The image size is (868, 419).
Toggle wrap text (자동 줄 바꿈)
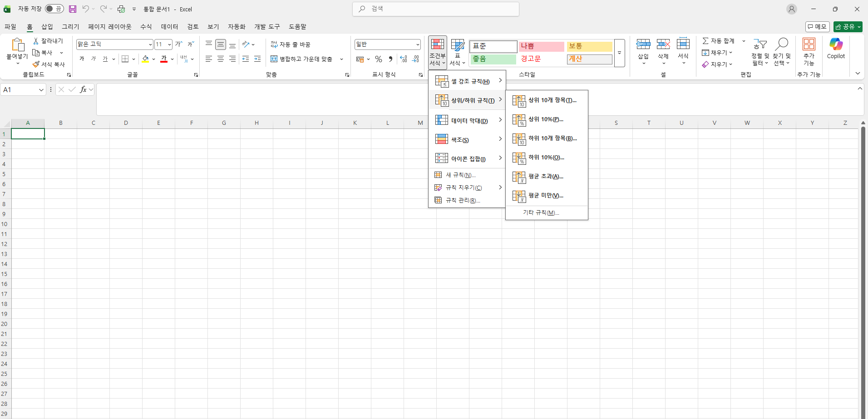[x=291, y=44]
